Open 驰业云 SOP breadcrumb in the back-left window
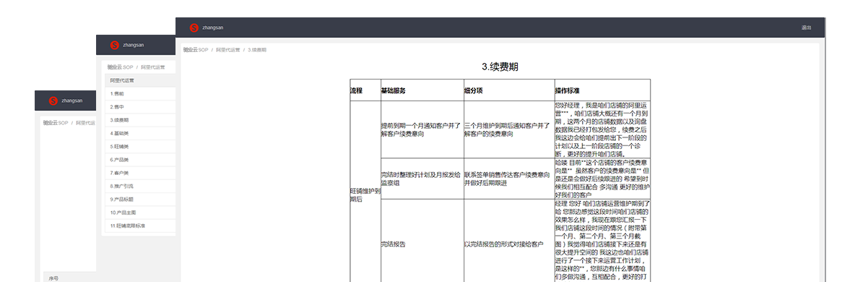868x282 pixels. point(56,123)
